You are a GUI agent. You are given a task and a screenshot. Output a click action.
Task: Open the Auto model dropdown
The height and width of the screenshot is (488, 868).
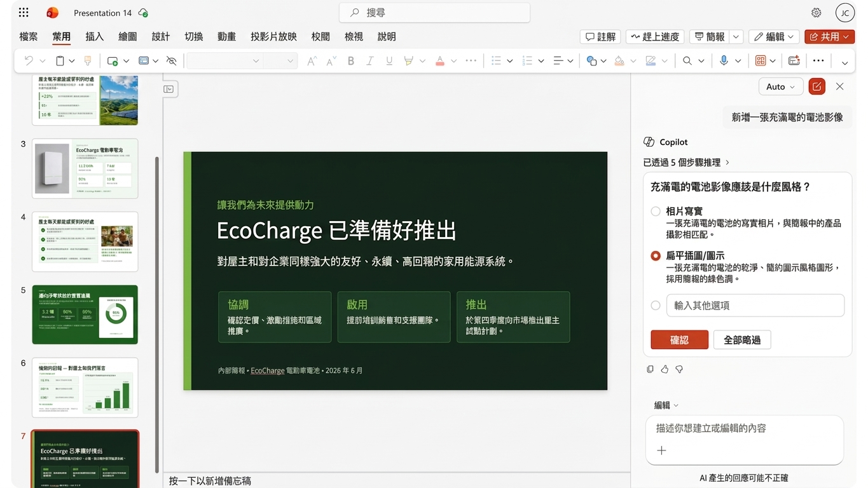(x=781, y=86)
